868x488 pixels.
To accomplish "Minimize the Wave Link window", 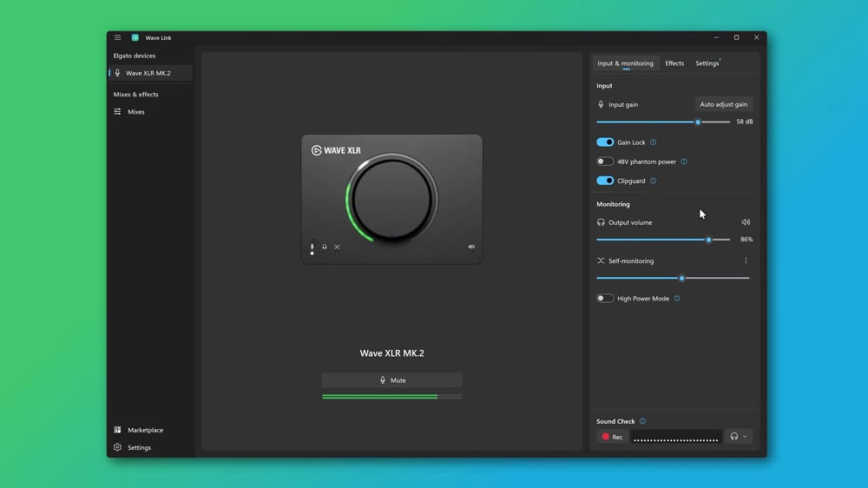I will pos(716,37).
